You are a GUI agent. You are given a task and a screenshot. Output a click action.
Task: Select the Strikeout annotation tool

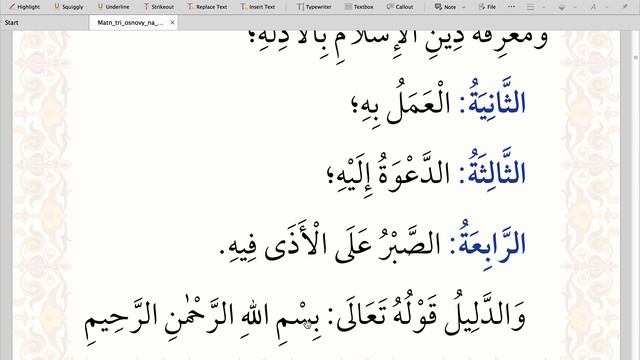[158, 7]
